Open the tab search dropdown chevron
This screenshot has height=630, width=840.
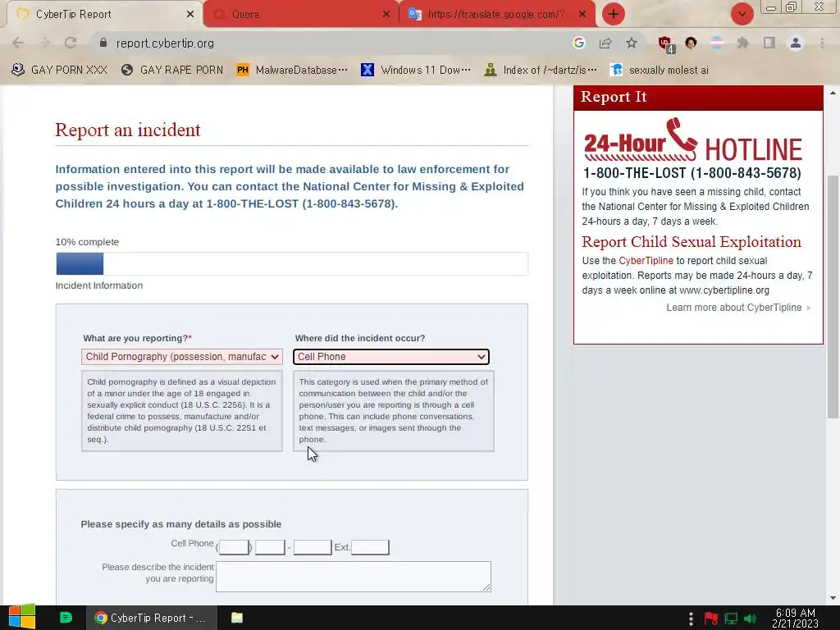point(742,14)
